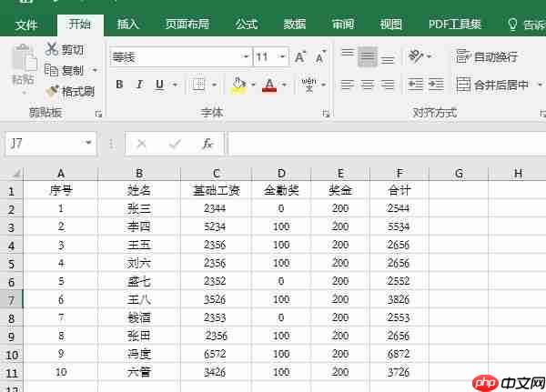Viewport: 546px width, 392px height.
Task: Toggle Bold formatting
Action: click(119, 85)
